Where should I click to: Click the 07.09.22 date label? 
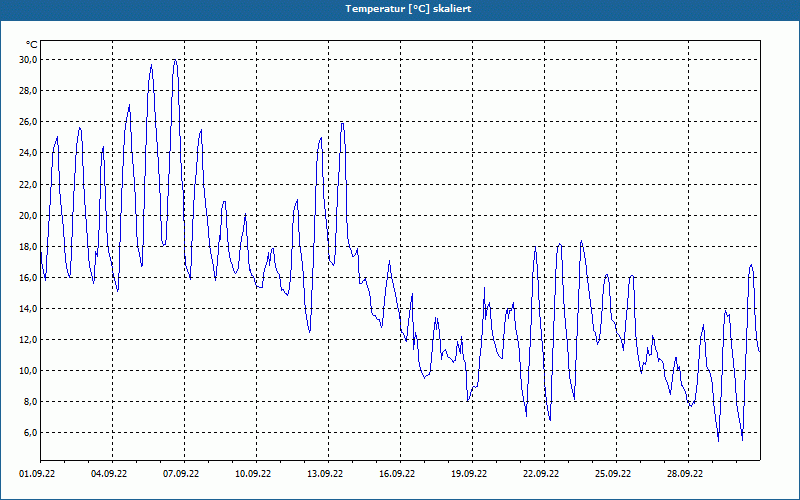181,474
